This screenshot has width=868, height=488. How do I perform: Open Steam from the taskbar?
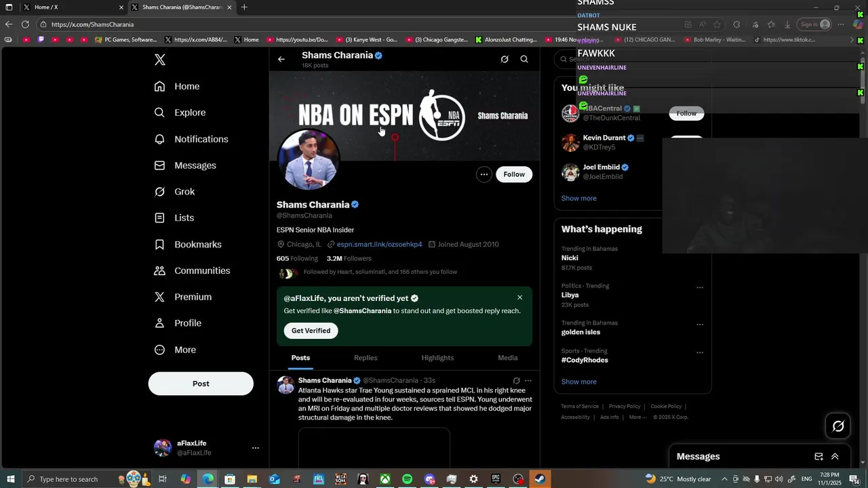click(540, 479)
